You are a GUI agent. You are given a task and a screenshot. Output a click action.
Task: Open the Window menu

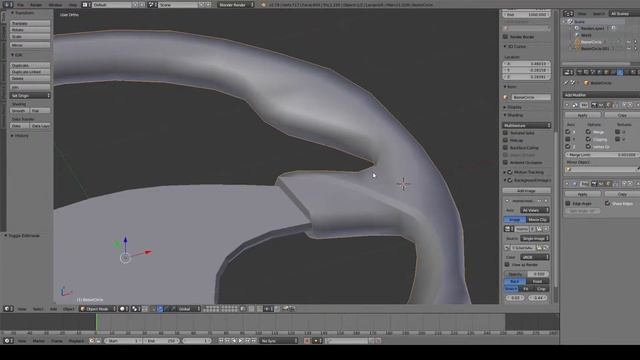click(x=56, y=5)
